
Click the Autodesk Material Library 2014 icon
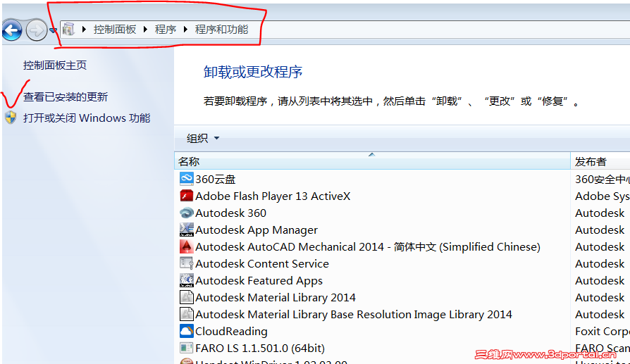(187, 297)
